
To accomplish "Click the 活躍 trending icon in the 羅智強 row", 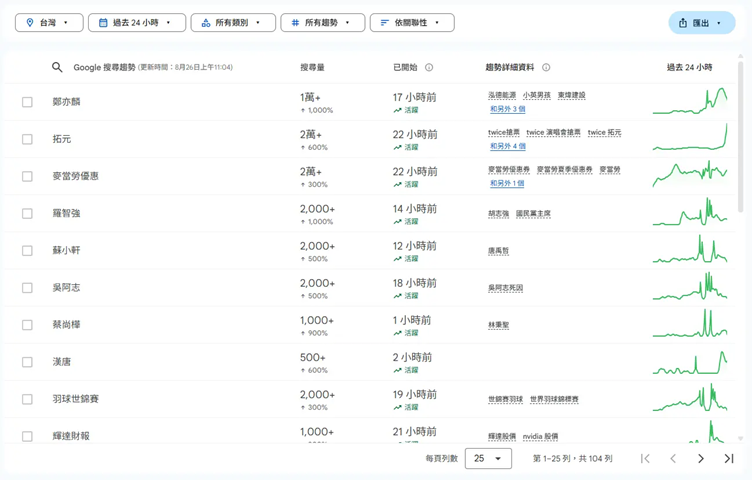I will pos(398,222).
